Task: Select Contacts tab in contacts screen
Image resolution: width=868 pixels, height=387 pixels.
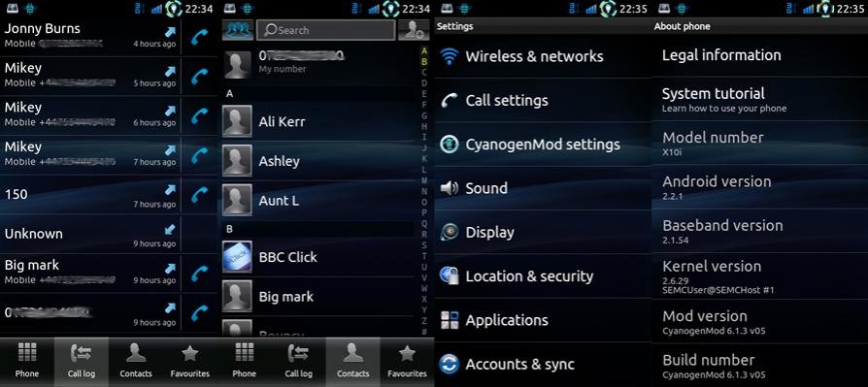Action: [x=352, y=362]
